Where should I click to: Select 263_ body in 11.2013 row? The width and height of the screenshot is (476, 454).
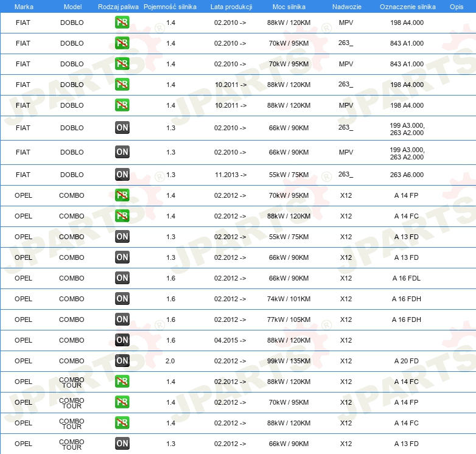point(346,174)
